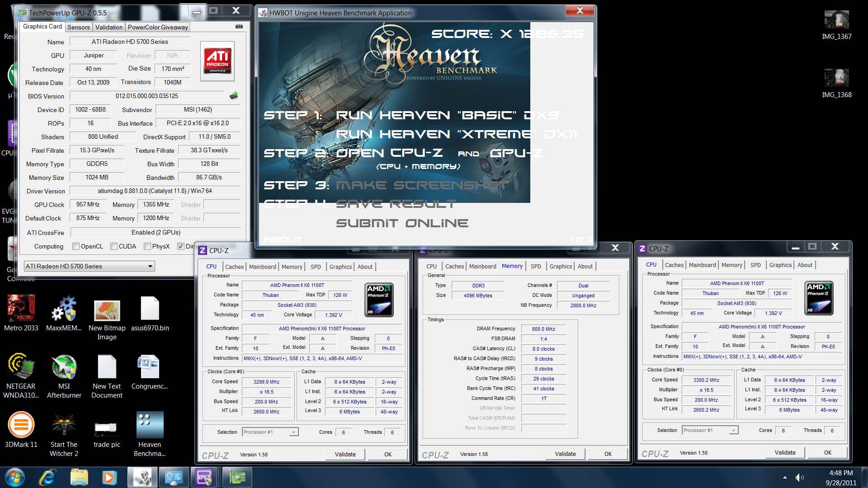Viewport: 868px width, 488px height.
Task: Toggle OpenCL checkbox in GPU-Z
Action: (76, 246)
